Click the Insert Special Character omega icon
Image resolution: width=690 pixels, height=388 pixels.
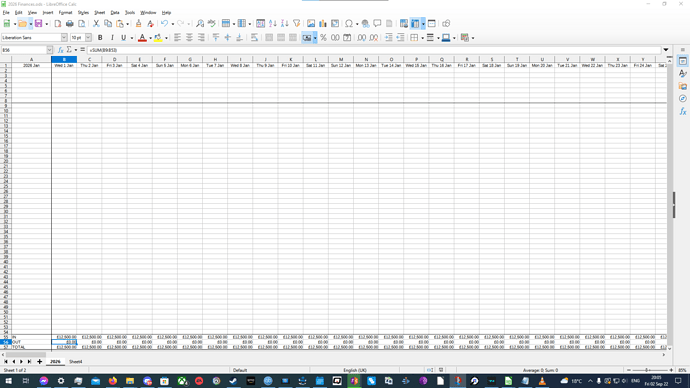click(349, 23)
